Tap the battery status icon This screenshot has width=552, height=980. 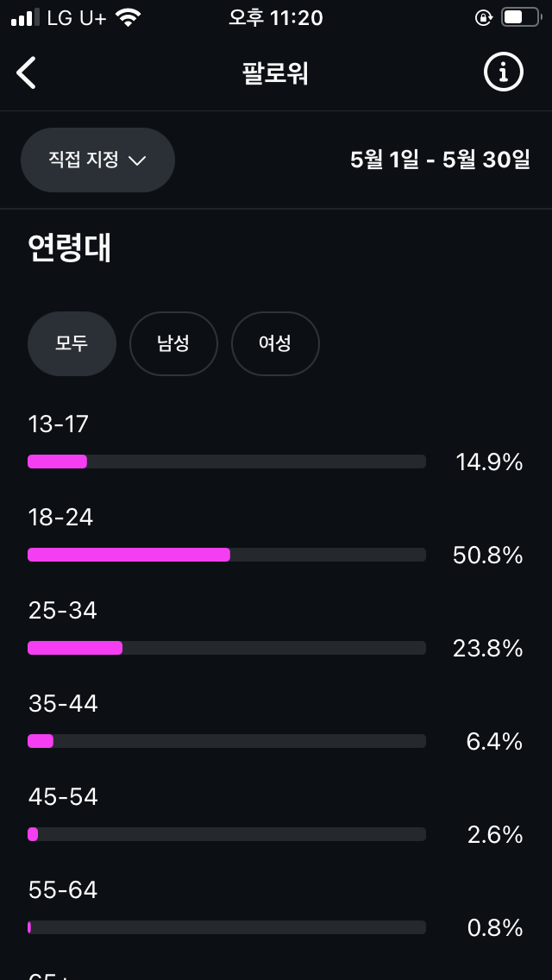coord(521,17)
